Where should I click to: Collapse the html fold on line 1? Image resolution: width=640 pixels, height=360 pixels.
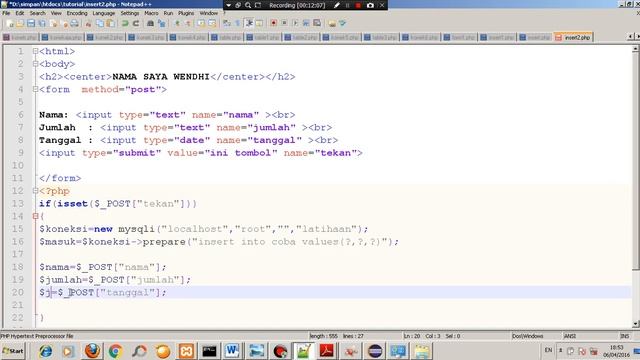pos(36,51)
